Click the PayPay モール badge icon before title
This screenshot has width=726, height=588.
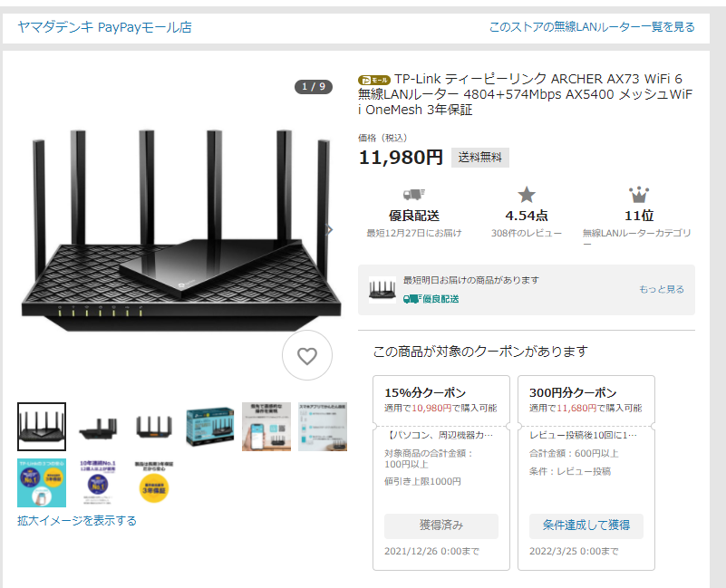click(374, 80)
